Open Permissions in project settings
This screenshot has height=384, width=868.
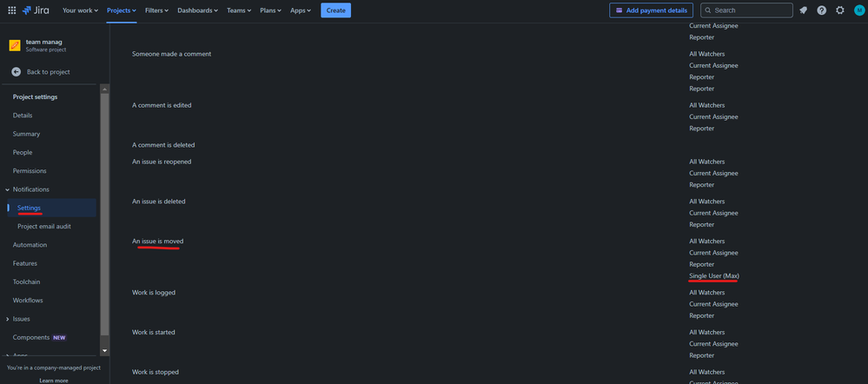[30, 171]
